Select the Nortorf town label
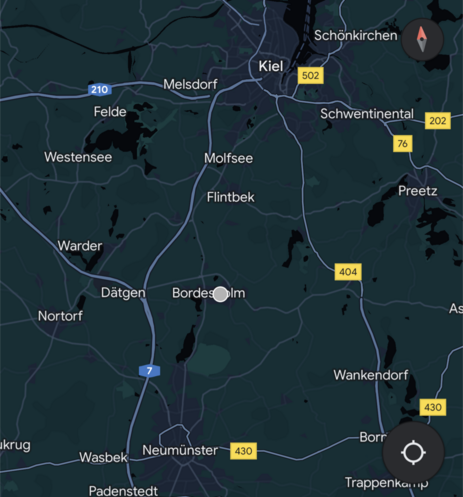The height and width of the screenshot is (497, 463). coord(60,316)
